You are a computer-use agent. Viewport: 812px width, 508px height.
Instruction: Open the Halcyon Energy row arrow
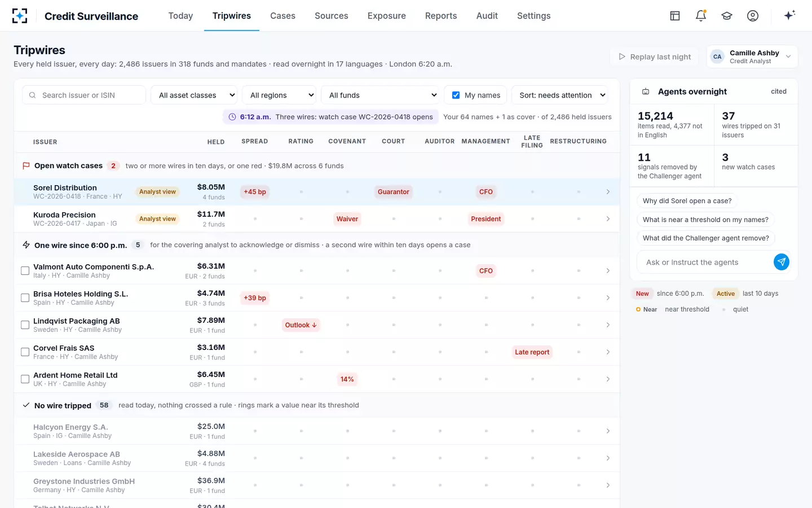pyautogui.click(x=608, y=431)
